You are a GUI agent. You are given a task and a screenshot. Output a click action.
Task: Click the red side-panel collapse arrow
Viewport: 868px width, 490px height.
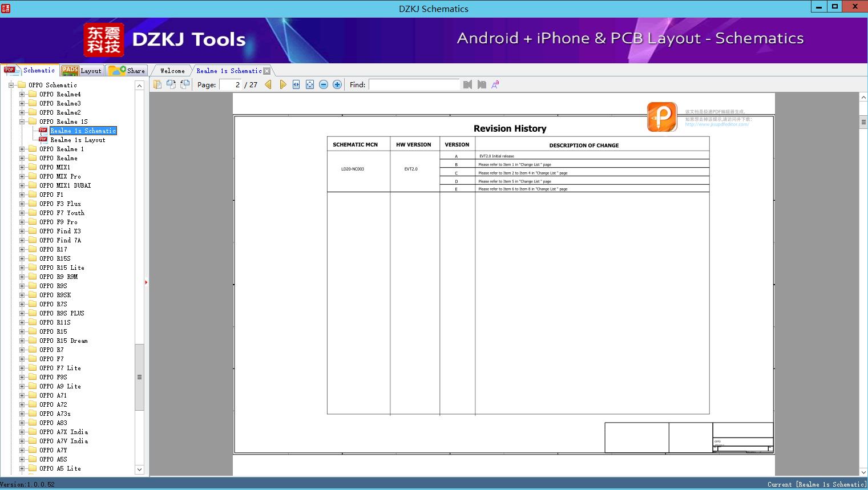(146, 282)
